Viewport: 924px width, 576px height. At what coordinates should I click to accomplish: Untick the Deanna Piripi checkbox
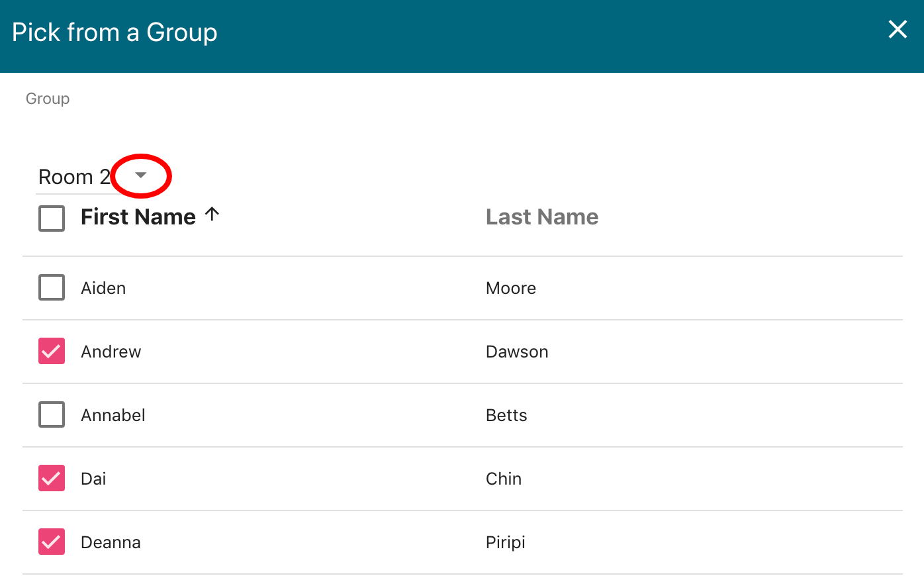(52, 542)
